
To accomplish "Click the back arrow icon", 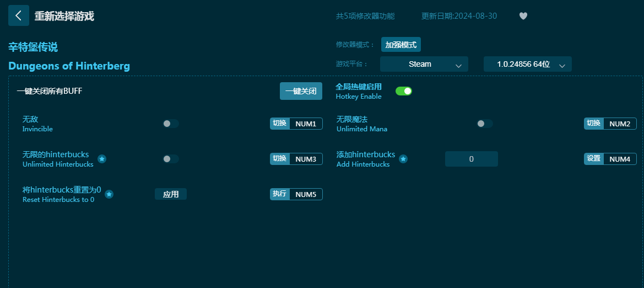I will [x=18, y=16].
